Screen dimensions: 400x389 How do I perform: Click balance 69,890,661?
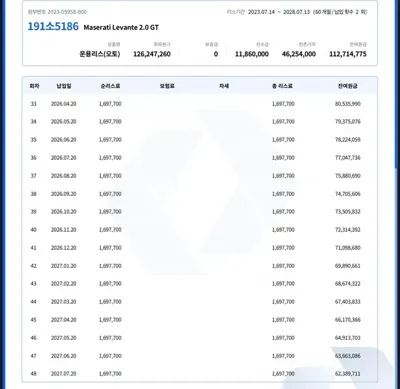(348, 266)
